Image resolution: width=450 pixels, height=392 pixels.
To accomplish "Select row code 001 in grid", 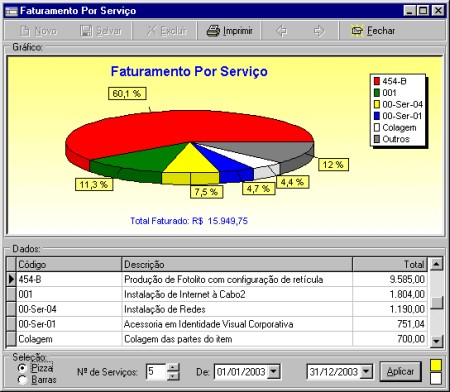I will pyautogui.click(x=69, y=294).
